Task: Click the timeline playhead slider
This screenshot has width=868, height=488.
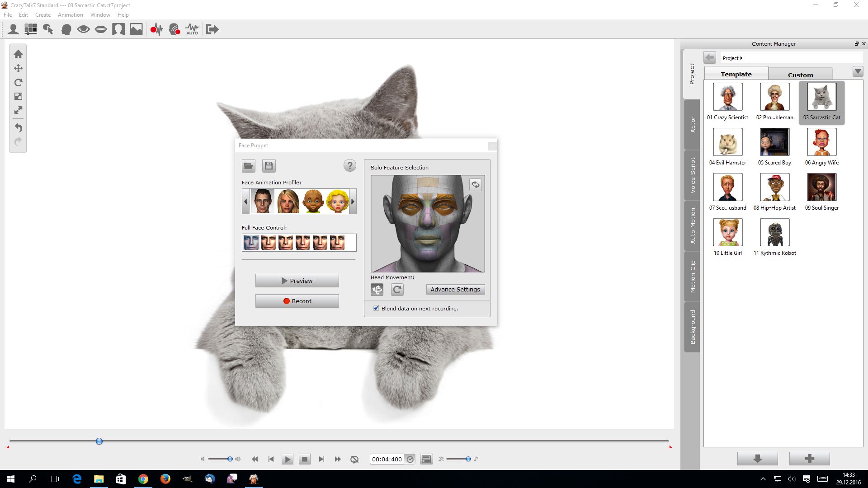Action: click(x=99, y=441)
